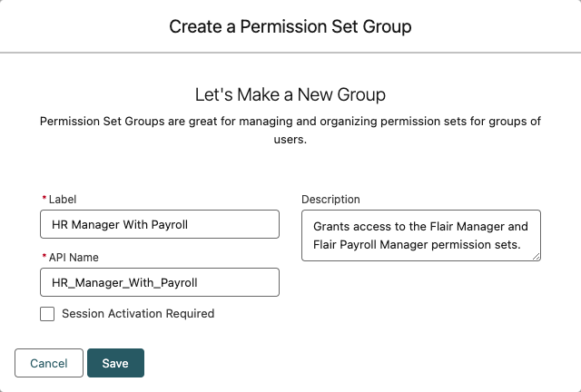Click inside the Description text area
Viewport: 581px width, 392px height.
pos(421,235)
